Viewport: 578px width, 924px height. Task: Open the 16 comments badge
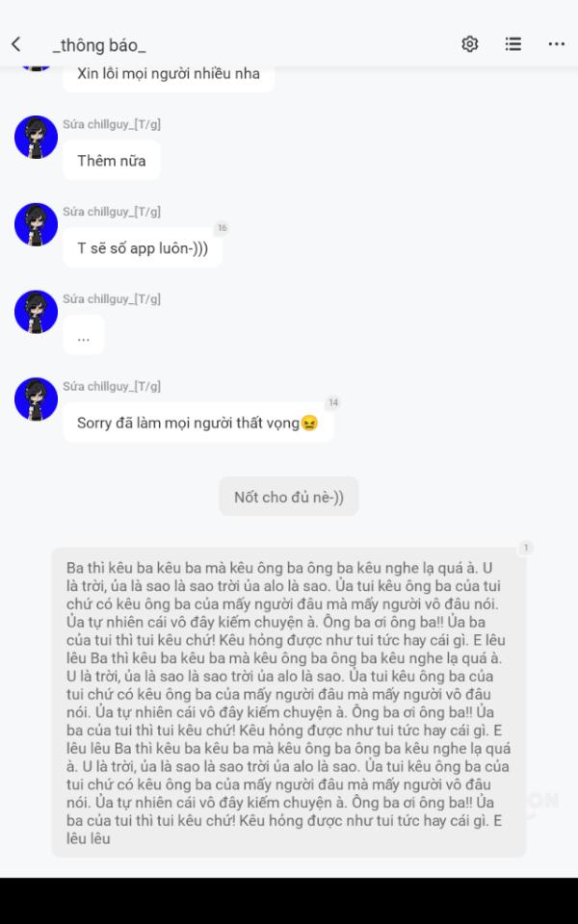tap(222, 228)
